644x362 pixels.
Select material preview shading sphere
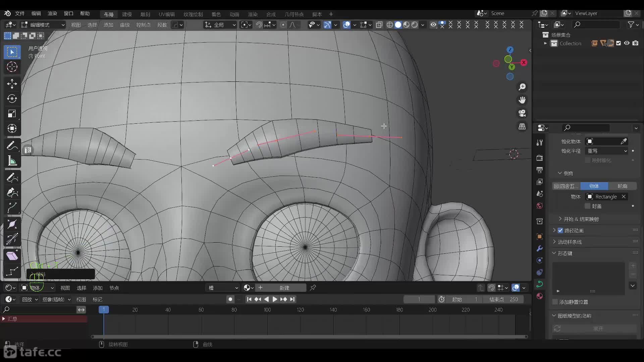coord(406,25)
